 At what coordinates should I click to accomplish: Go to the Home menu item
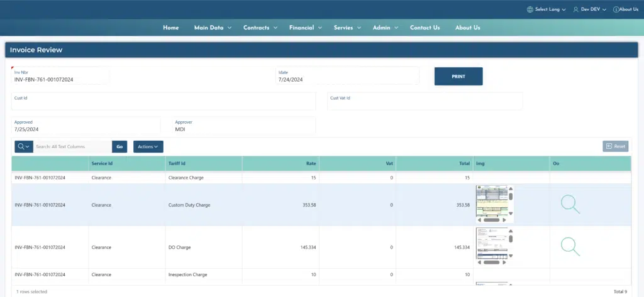tap(171, 28)
